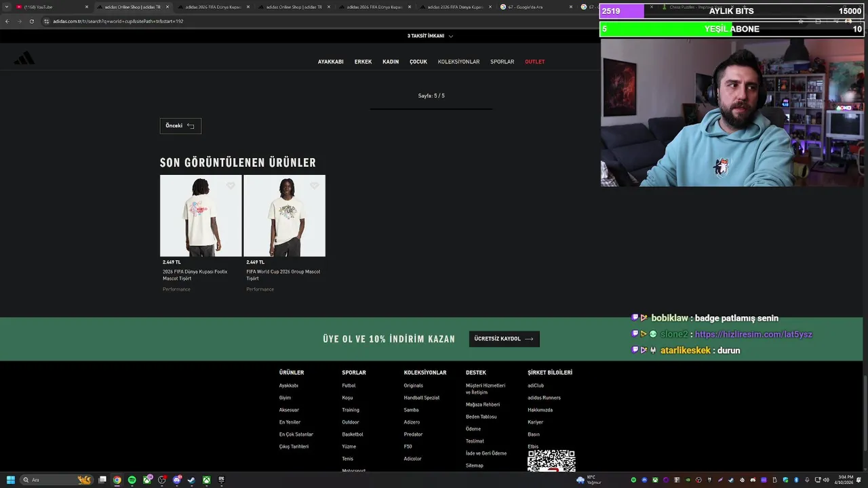Open the Windows Start menu

click(11, 480)
